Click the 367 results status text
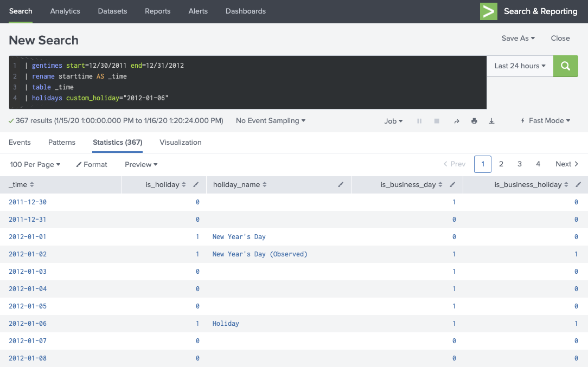 coord(119,121)
